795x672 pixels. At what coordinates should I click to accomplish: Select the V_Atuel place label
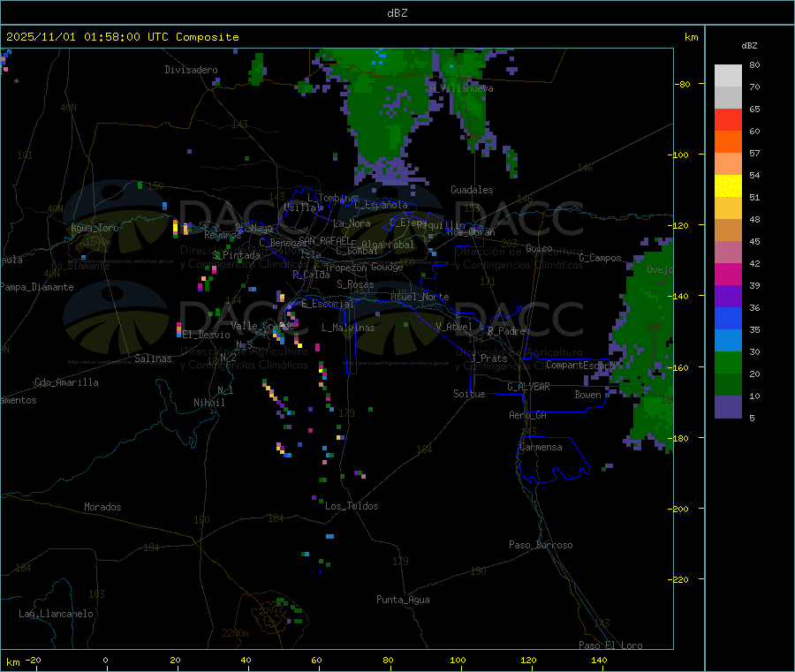click(x=454, y=327)
